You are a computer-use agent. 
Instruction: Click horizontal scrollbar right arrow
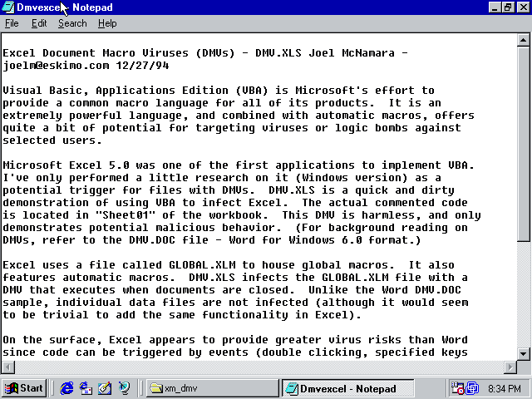(510, 367)
